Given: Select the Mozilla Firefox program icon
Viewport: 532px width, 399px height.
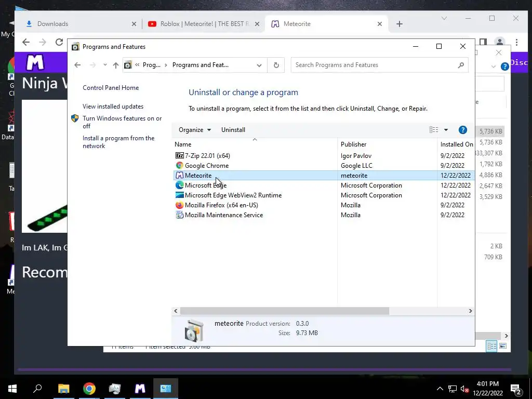Looking at the screenshot, I should (179, 205).
